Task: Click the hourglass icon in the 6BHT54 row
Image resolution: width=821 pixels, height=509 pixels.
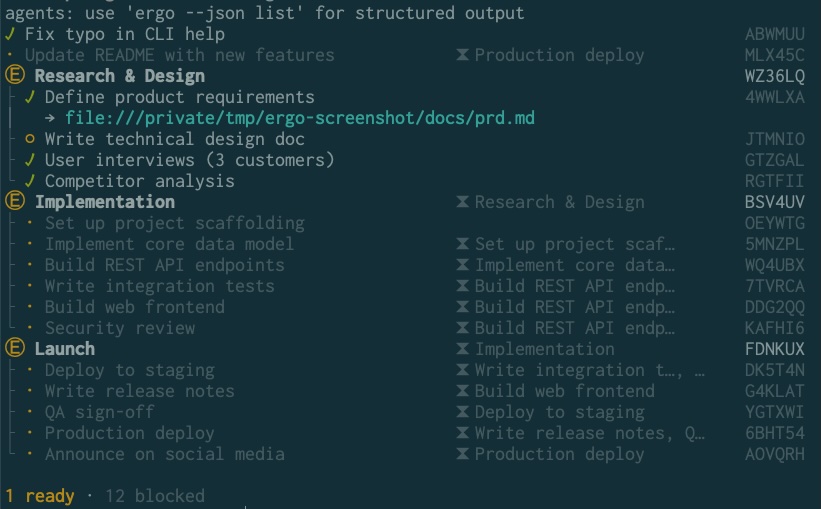Action: tap(462, 433)
